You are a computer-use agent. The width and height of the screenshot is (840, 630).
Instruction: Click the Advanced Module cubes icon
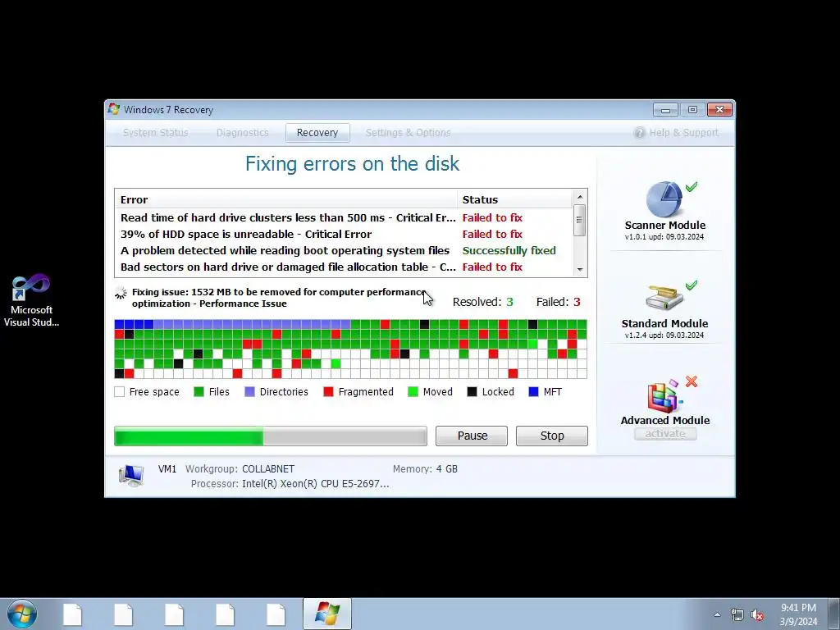[x=664, y=396]
